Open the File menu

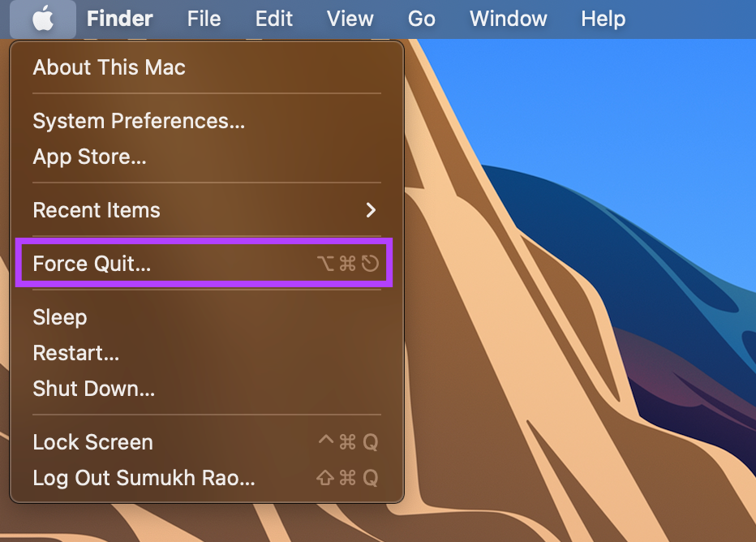204,19
